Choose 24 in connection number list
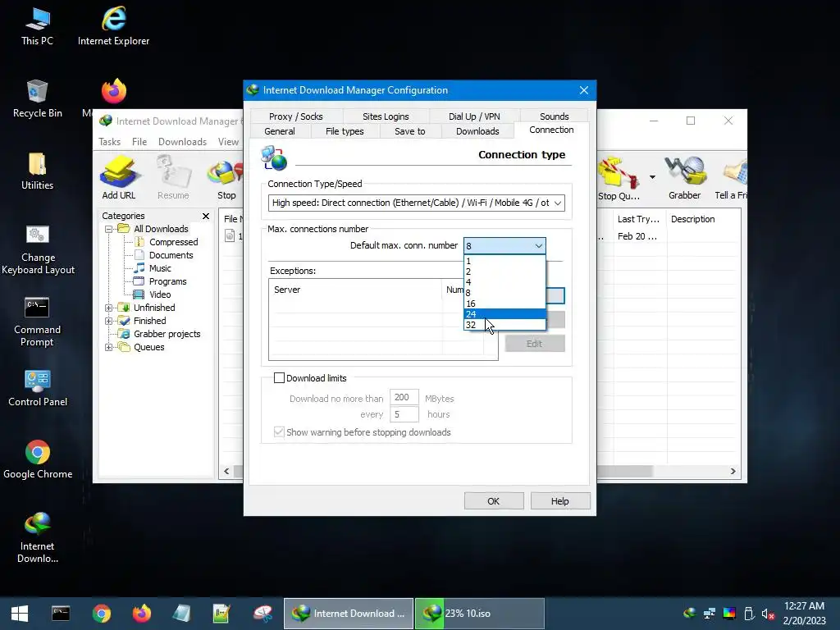 pos(504,314)
